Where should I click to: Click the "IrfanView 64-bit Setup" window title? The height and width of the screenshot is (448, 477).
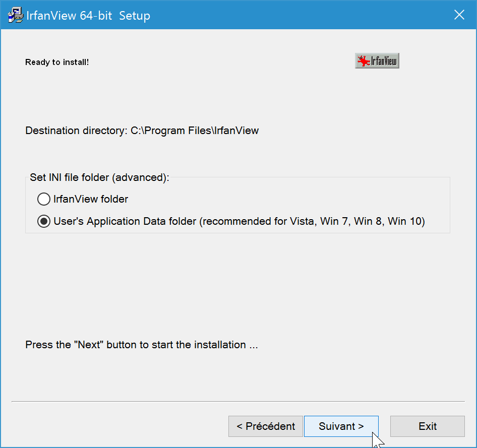88,16
